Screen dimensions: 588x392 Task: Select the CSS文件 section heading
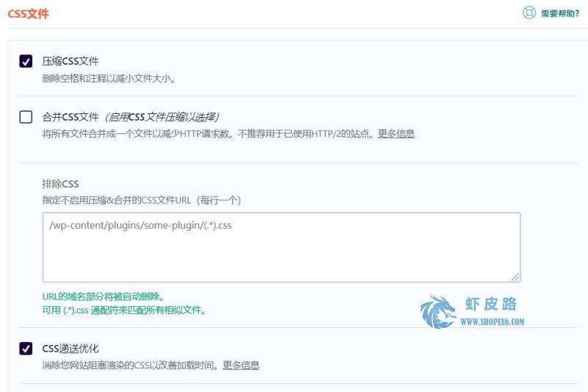pos(28,14)
